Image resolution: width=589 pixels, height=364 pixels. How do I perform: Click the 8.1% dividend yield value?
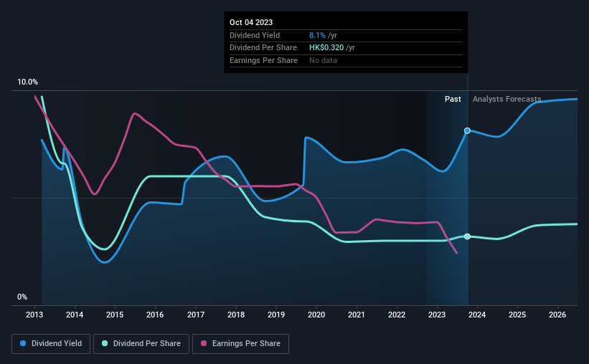point(317,35)
